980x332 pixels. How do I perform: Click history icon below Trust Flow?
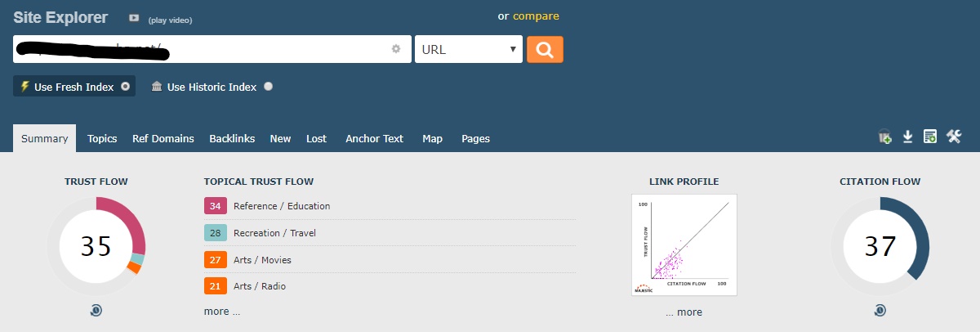pos(96,310)
